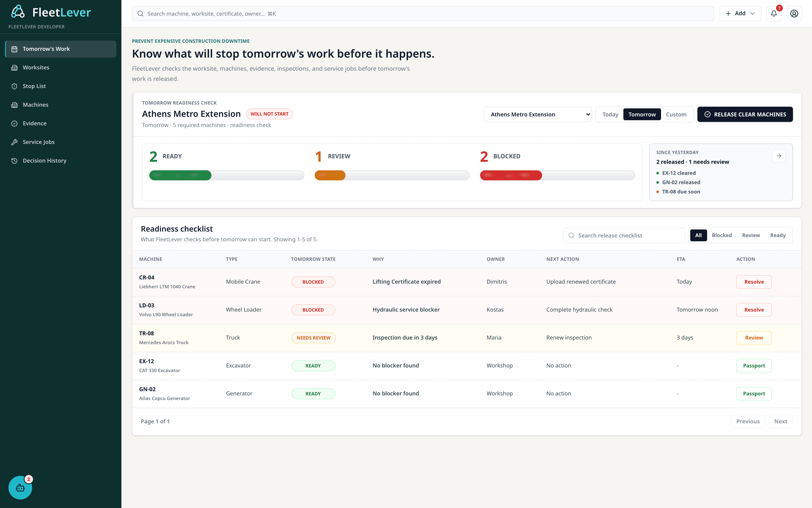Click the Service Jobs wrench icon
812x508 pixels.
tap(14, 142)
